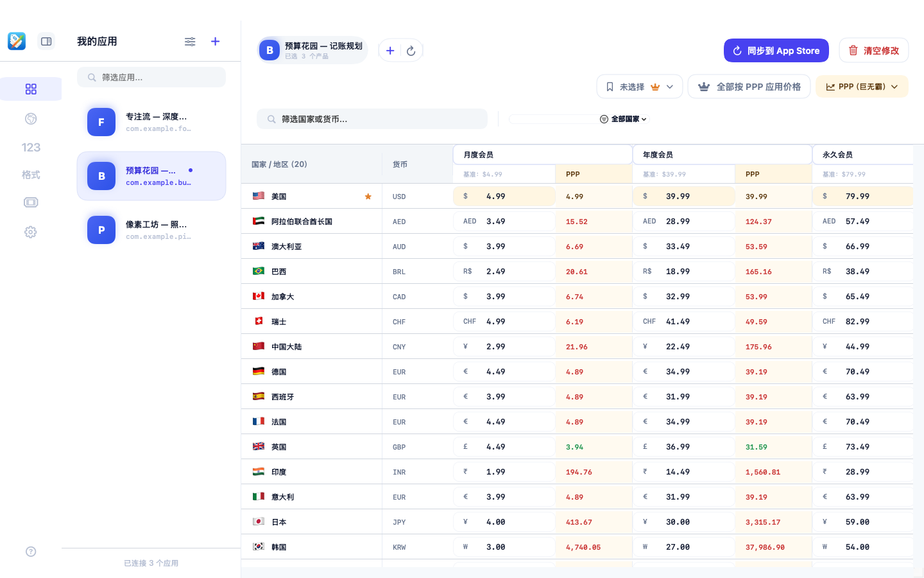Click the 西班牙 country name

[282, 397]
